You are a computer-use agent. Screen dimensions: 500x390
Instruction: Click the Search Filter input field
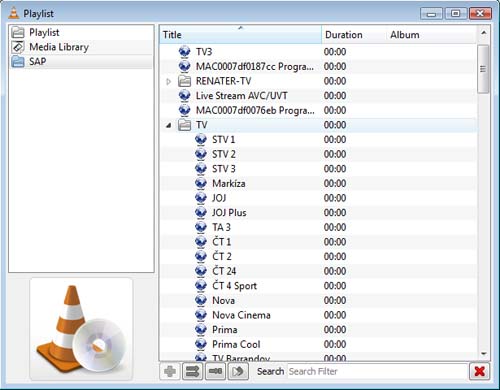[377, 371]
